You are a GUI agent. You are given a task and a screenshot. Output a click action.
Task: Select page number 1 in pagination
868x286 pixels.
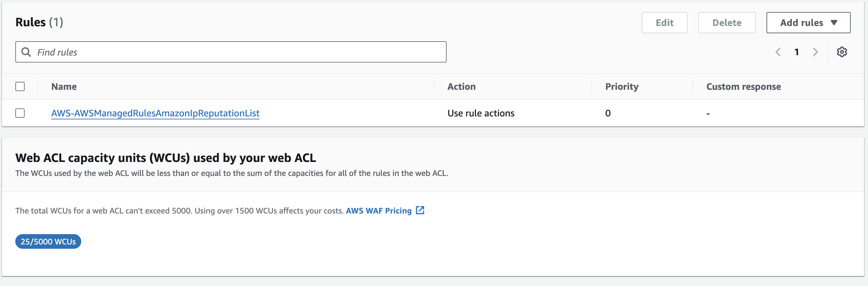pos(796,52)
